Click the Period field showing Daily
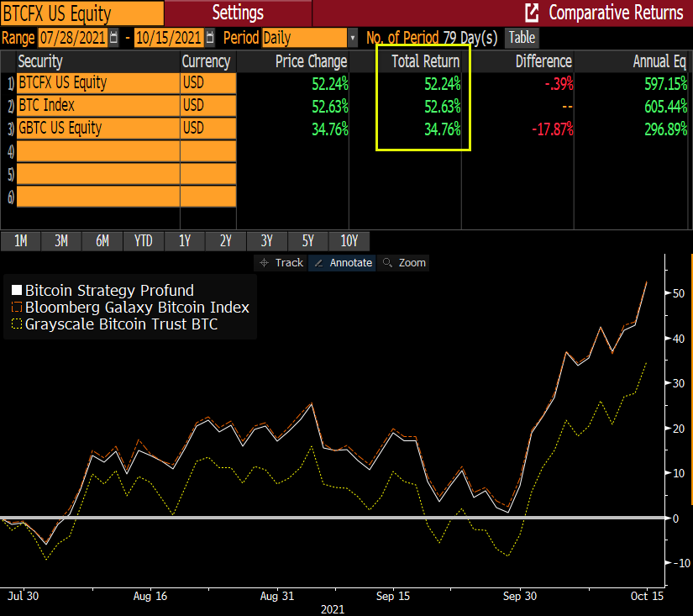The image size is (693, 616). pyautogui.click(x=305, y=38)
